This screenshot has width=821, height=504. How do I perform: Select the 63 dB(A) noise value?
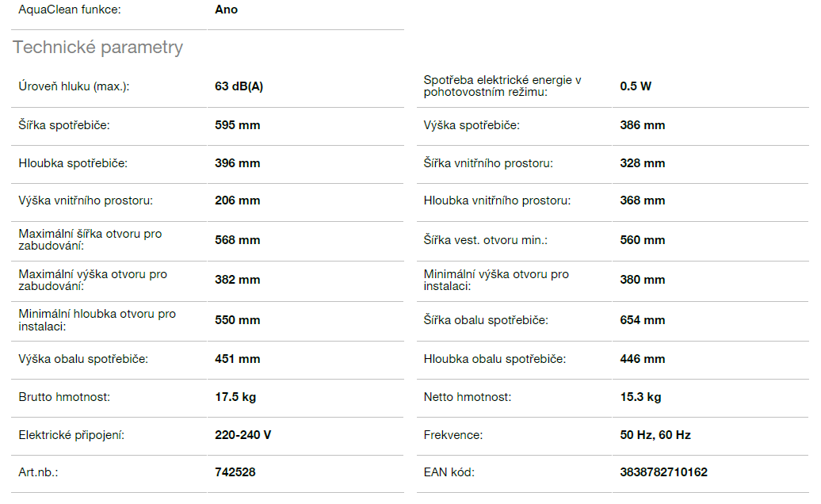[239, 86]
